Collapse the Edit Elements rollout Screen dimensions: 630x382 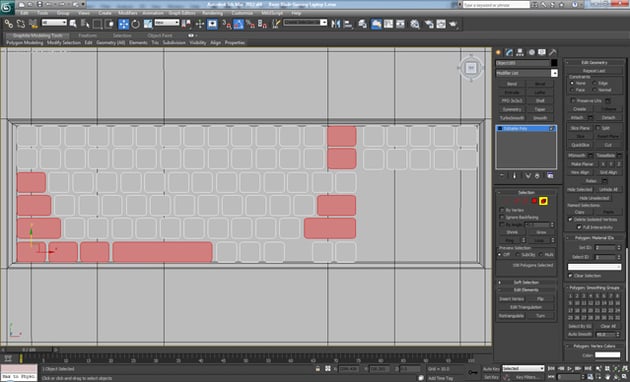pos(526,290)
